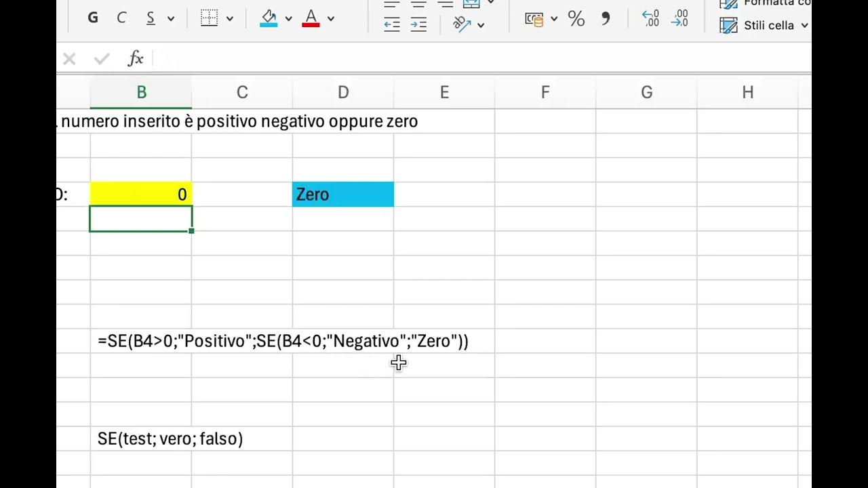Viewport: 868px width, 488px height.
Task: Apply fill color paint bucket
Action: coord(269,18)
